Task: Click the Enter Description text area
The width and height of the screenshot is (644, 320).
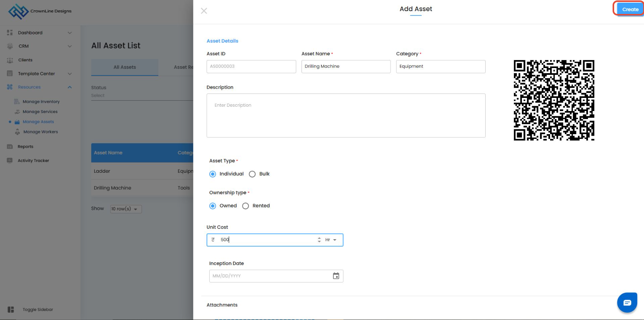Action: (346, 115)
